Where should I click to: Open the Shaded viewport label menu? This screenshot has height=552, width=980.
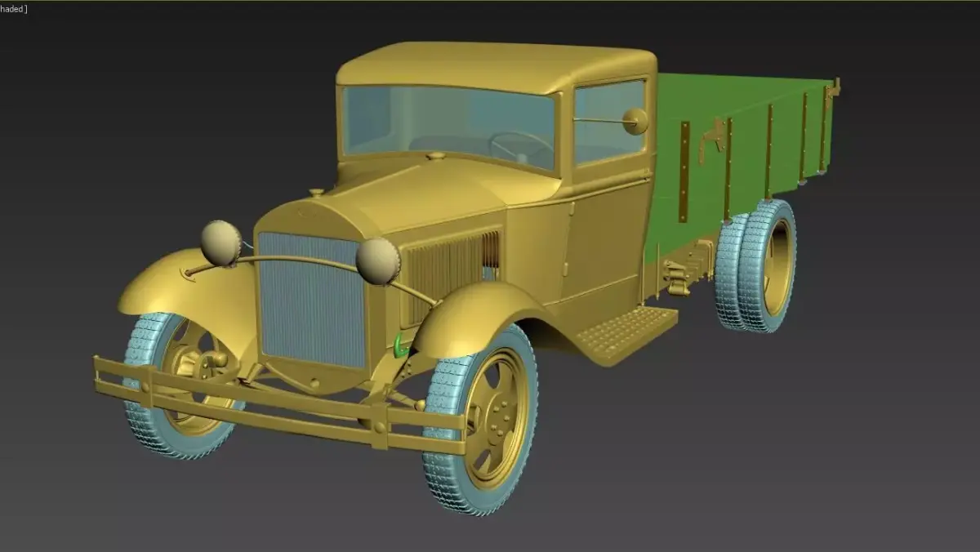(x=13, y=8)
